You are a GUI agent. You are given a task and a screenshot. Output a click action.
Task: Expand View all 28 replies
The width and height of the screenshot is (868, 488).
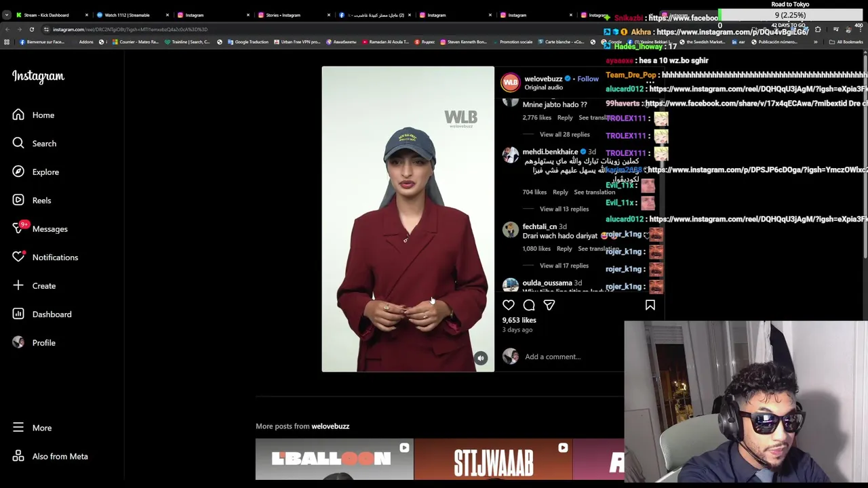(564, 134)
